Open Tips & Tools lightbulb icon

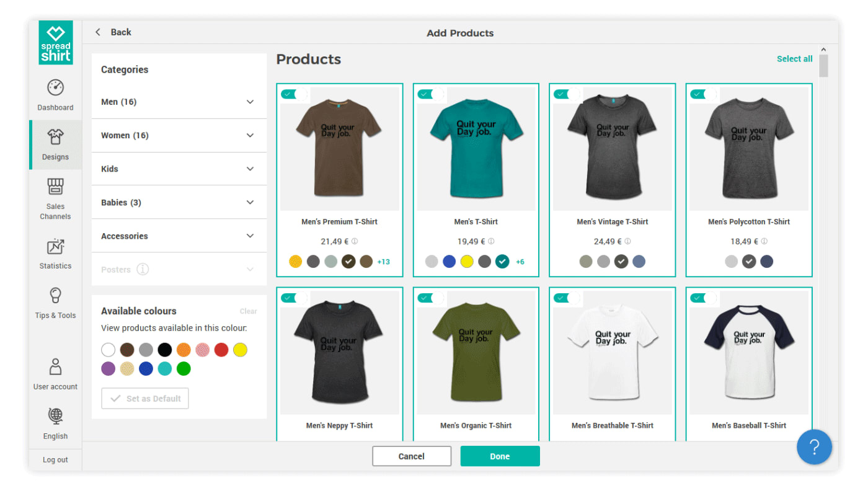(x=55, y=296)
